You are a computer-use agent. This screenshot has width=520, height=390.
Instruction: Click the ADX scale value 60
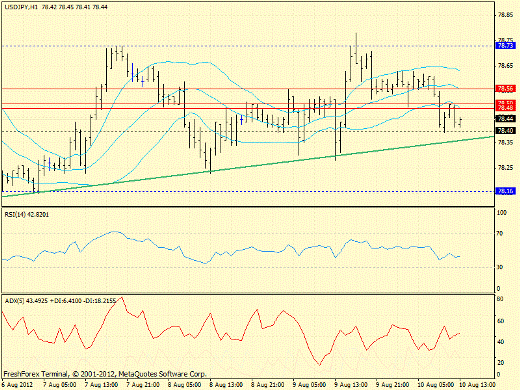tap(500, 321)
